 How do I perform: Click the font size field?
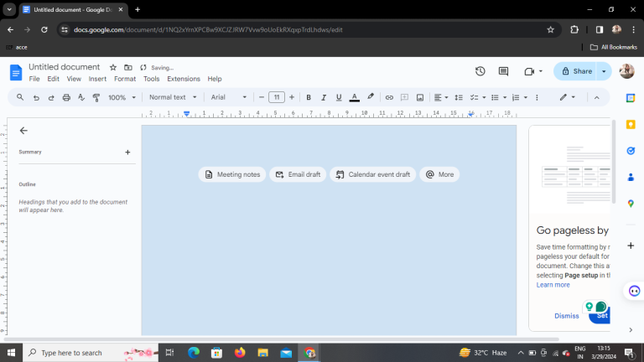(277, 97)
